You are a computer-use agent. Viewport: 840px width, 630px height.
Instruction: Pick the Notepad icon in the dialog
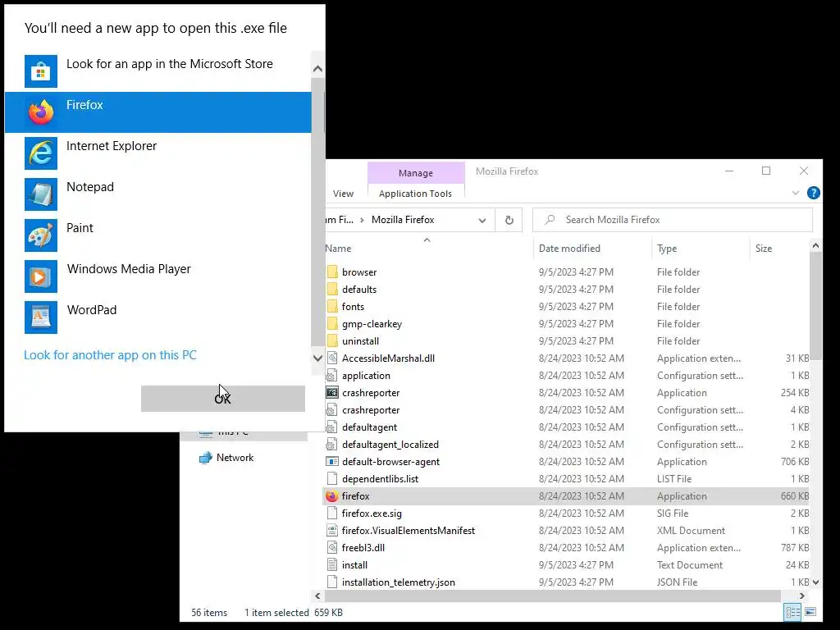pos(41,194)
